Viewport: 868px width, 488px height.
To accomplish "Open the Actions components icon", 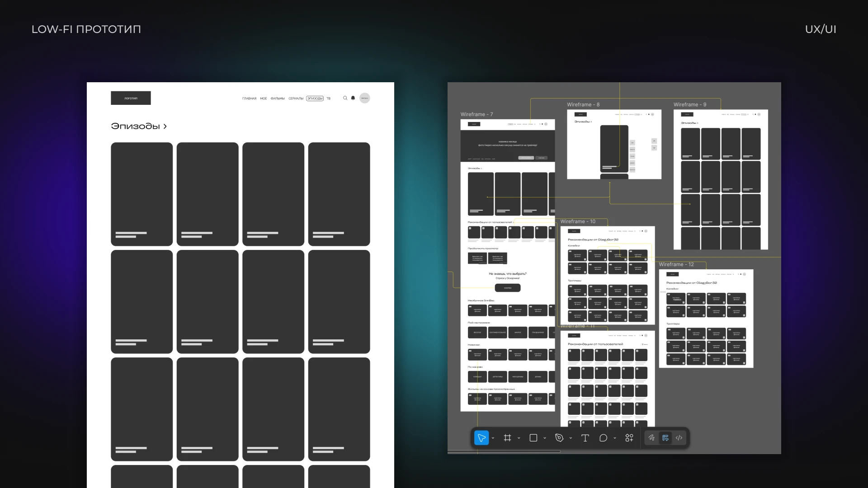I will [x=629, y=438].
